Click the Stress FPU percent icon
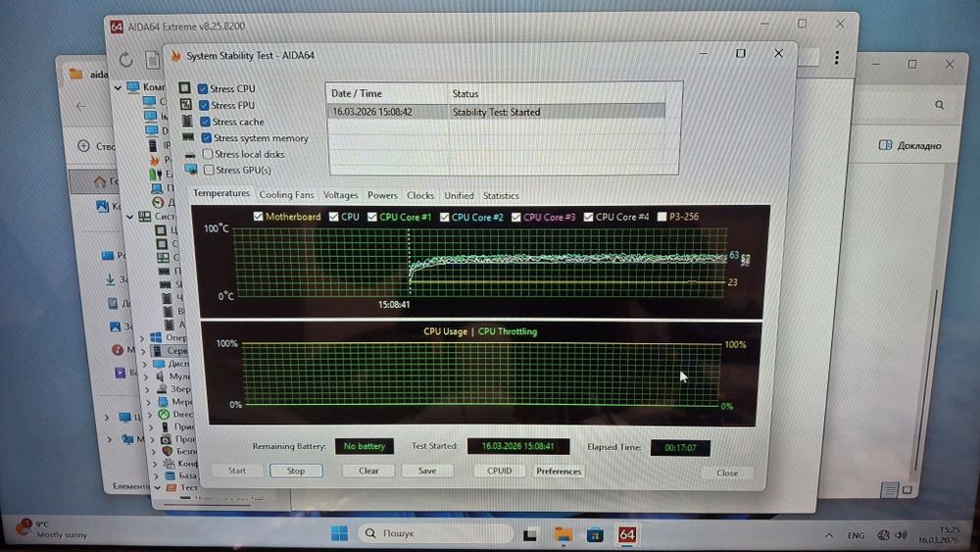 coord(185,104)
